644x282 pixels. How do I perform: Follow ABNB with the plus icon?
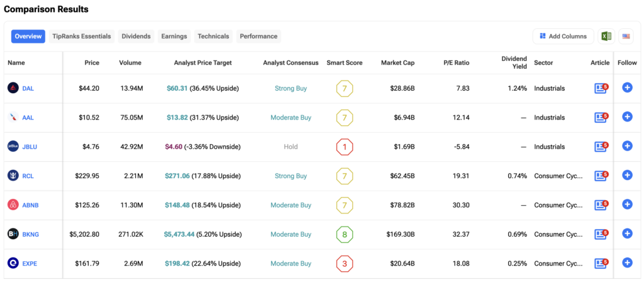(627, 204)
